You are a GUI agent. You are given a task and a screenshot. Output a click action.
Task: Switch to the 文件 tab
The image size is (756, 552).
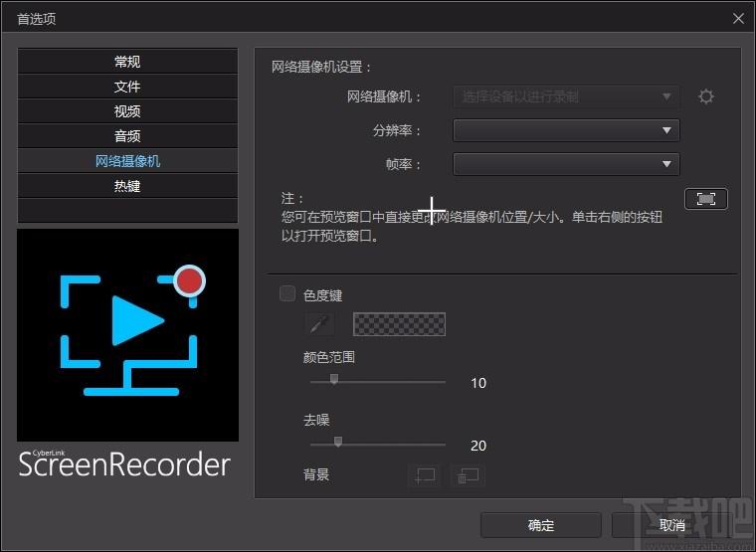tap(127, 87)
